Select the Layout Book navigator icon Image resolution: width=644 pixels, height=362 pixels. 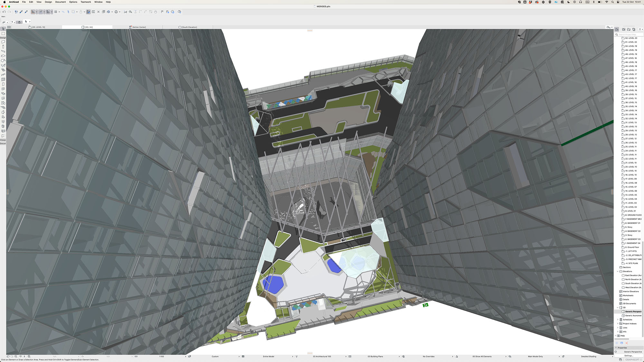click(x=629, y=29)
